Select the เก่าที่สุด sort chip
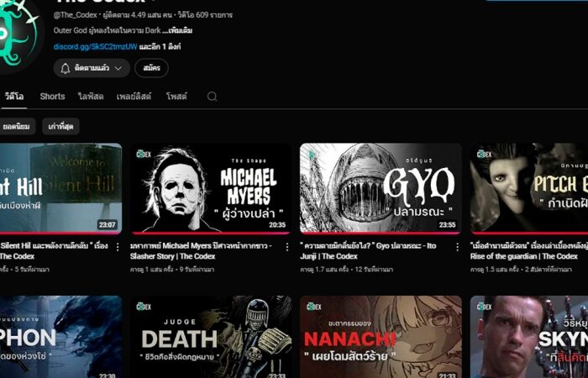Screen dimensions: 588x378 [x=60, y=126]
